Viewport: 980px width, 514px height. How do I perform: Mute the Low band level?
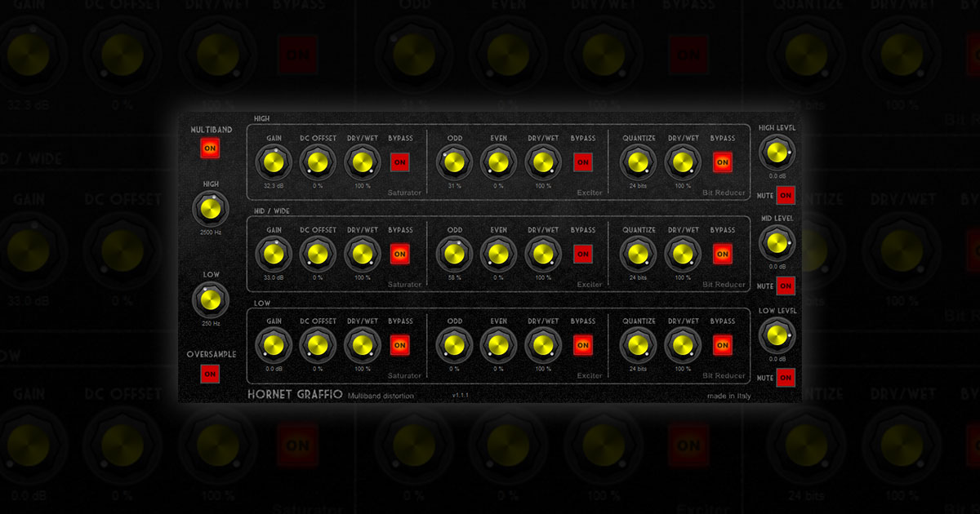pyautogui.click(x=786, y=378)
